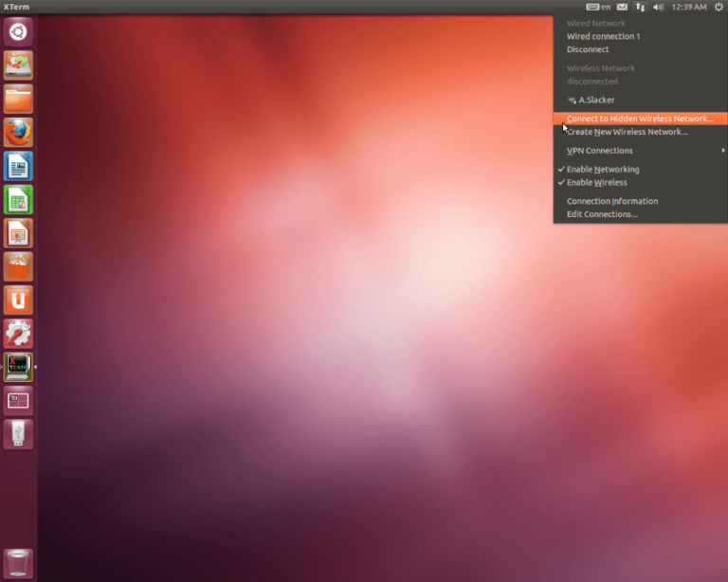Open Edit Connections from network menu

602,214
